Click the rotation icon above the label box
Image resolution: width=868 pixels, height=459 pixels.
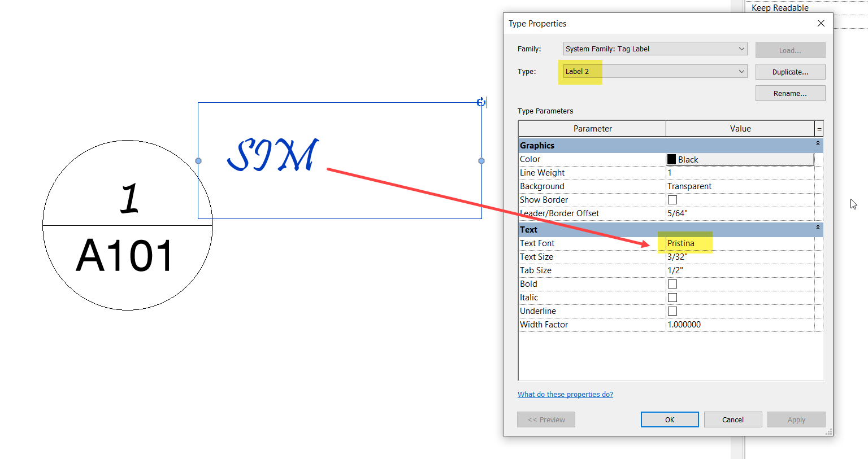pyautogui.click(x=481, y=102)
